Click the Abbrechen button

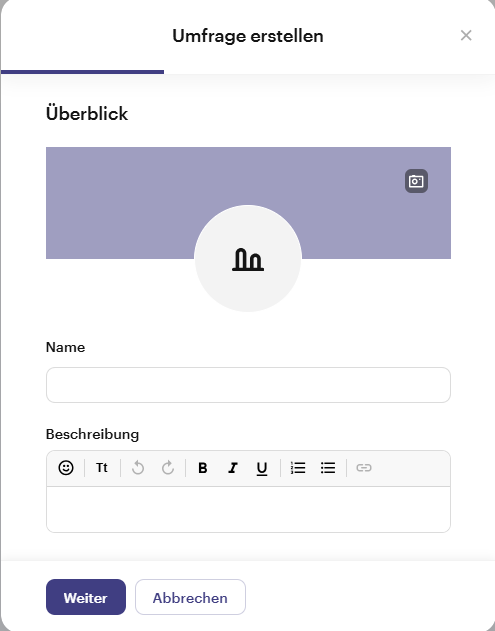pyautogui.click(x=190, y=597)
